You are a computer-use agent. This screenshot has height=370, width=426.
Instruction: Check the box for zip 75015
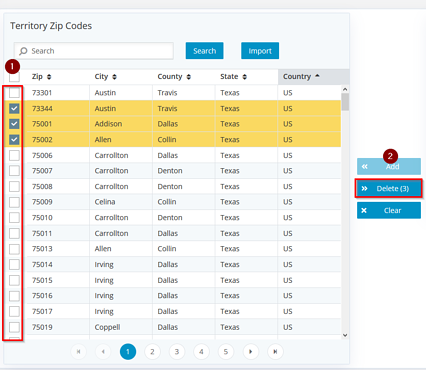14,280
